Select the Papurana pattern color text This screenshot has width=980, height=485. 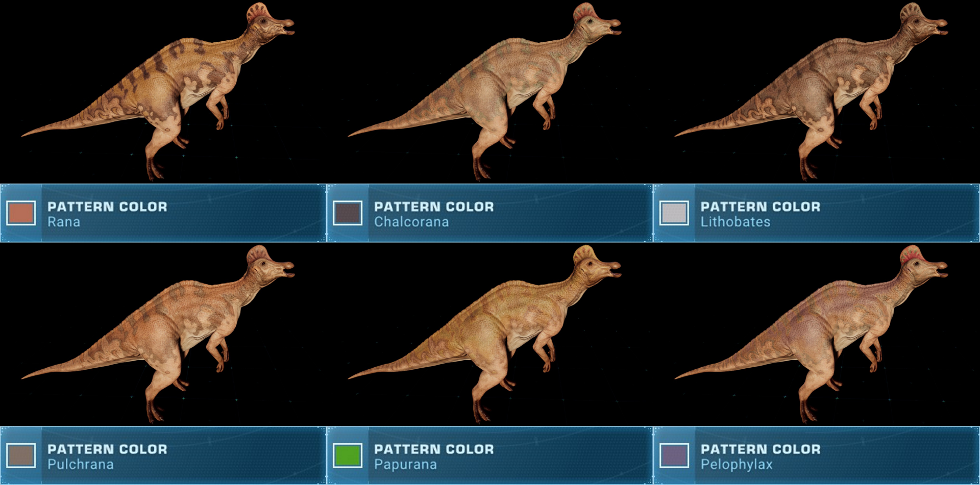pyautogui.click(x=405, y=464)
